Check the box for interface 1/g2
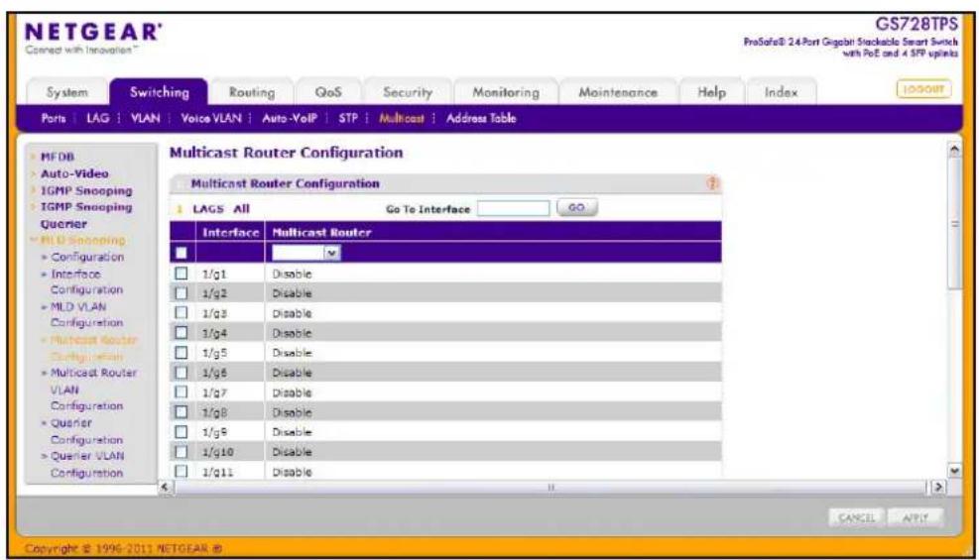This screenshot has height=560, width=979. pyautogui.click(x=182, y=293)
